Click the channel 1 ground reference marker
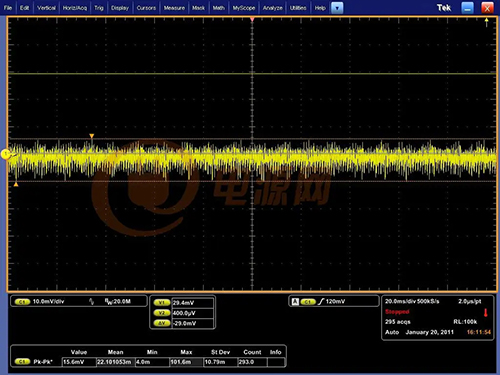 pos(6,154)
